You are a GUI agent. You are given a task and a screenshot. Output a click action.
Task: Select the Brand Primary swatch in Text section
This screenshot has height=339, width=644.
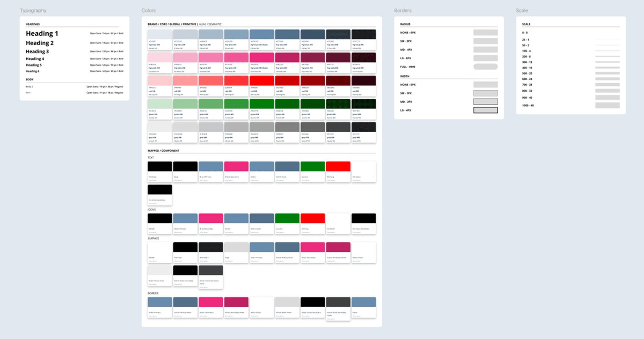tap(211, 172)
